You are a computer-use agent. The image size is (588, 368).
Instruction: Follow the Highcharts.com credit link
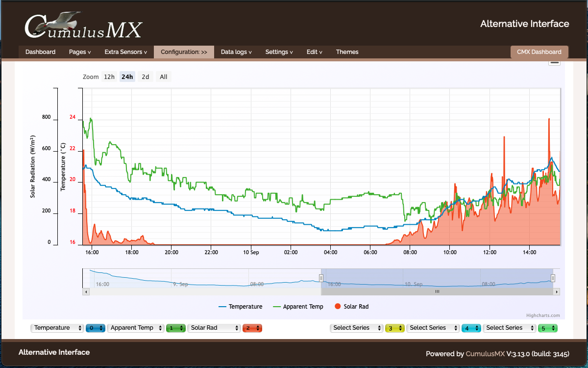click(543, 316)
